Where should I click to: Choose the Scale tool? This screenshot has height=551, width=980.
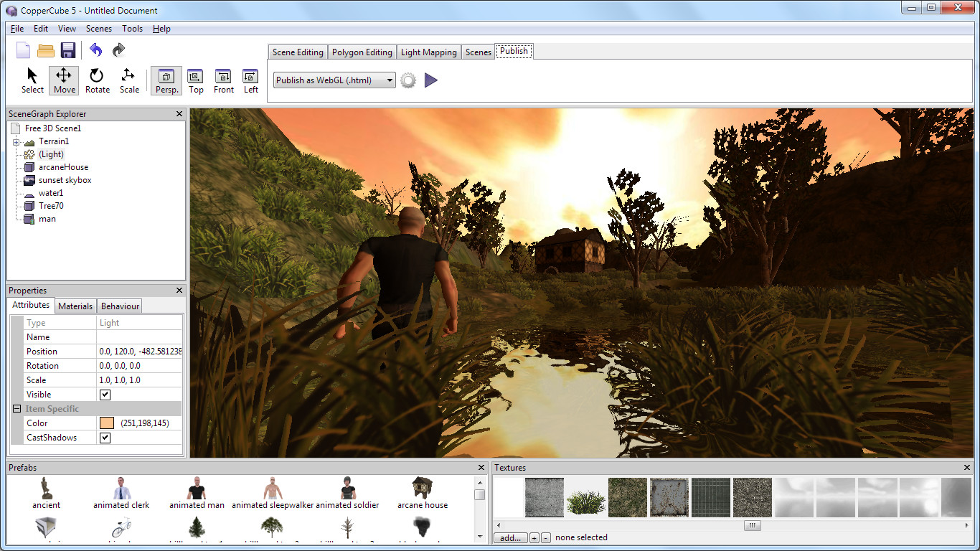[129, 80]
